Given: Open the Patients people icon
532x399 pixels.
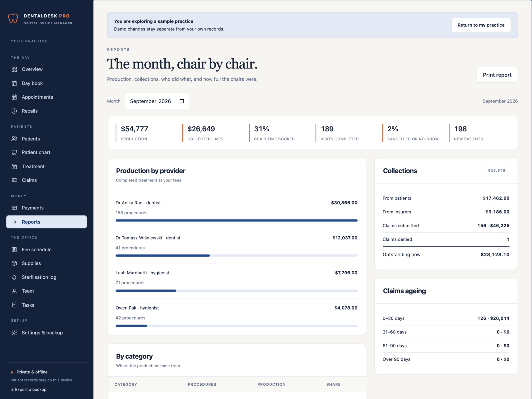Looking at the screenshot, I should click(x=14, y=139).
